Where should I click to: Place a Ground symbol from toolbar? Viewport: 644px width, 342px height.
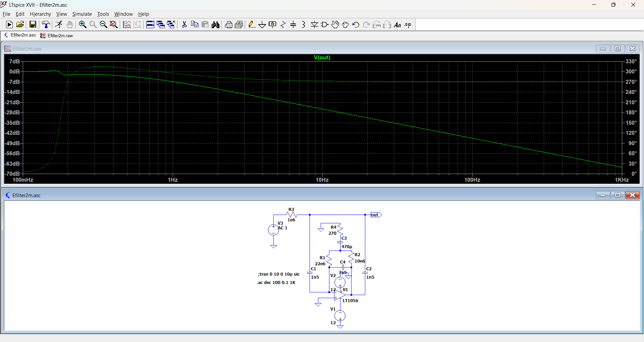[x=262, y=24]
